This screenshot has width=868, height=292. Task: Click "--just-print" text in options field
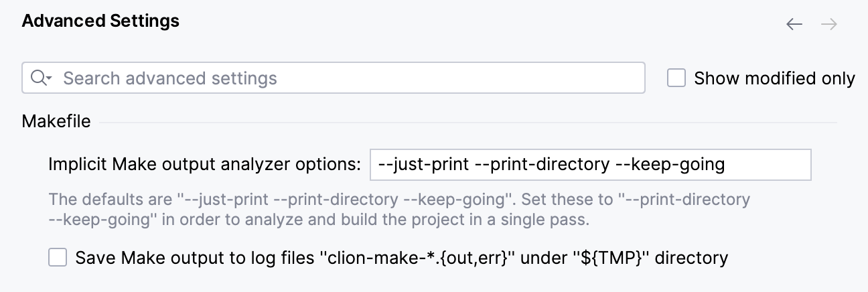423,165
